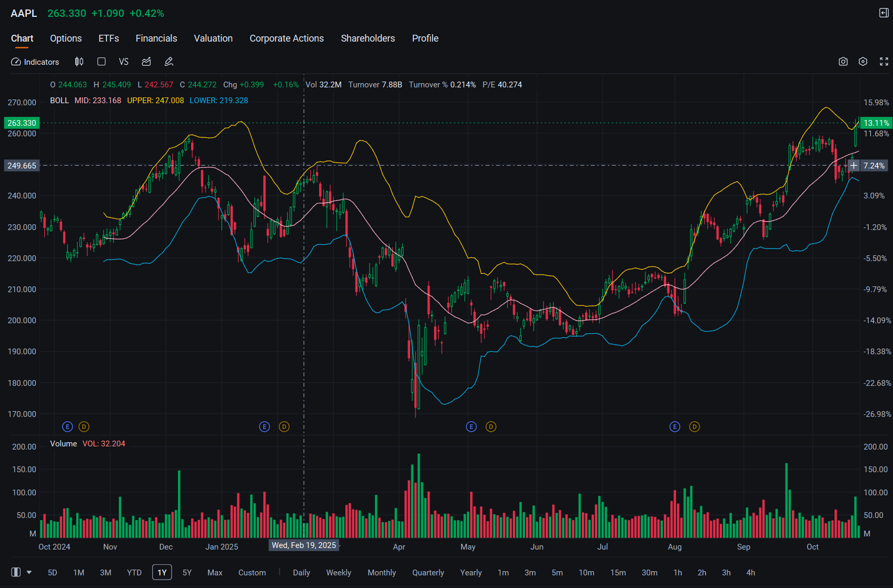893x588 pixels.
Task: Choose the Monthly interval
Action: [x=382, y=573]
